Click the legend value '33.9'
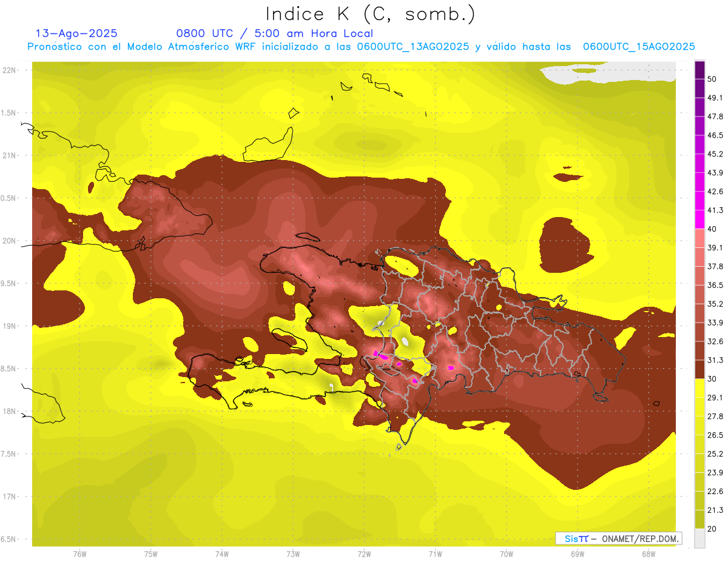Image resolution: width=728 pixels, height=562 pixels. [715, 323]
